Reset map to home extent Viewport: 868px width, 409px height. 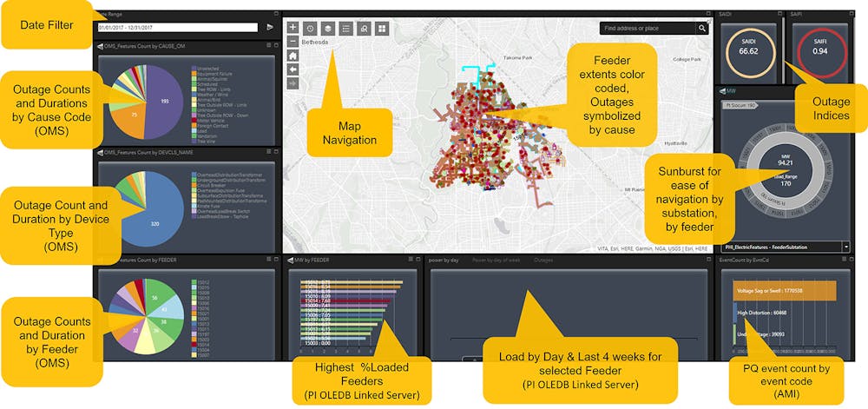(x=293, y=55)
